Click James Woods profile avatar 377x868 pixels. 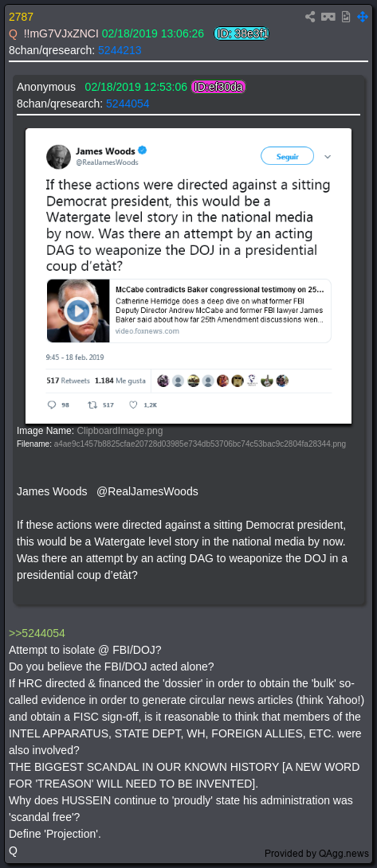point(58,157)
